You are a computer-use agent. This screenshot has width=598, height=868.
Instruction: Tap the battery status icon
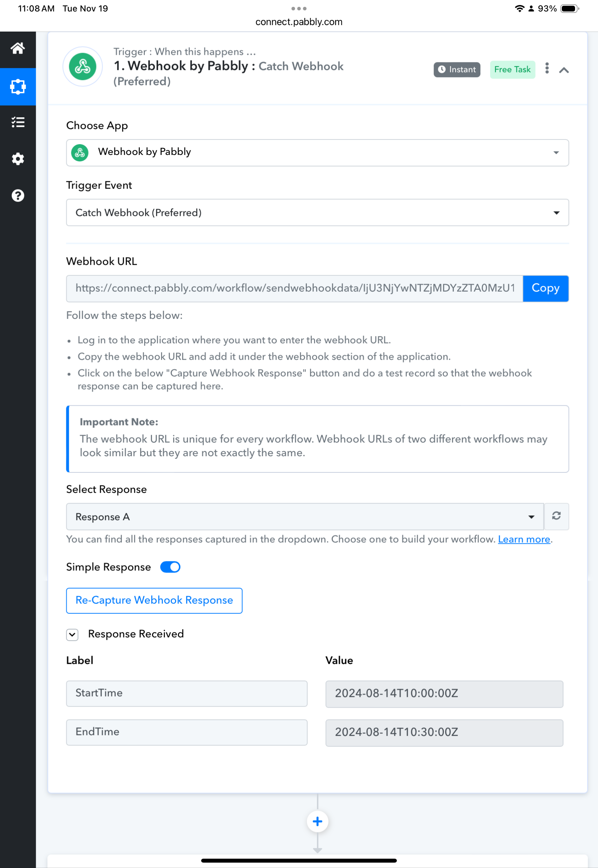pos(570,8)
